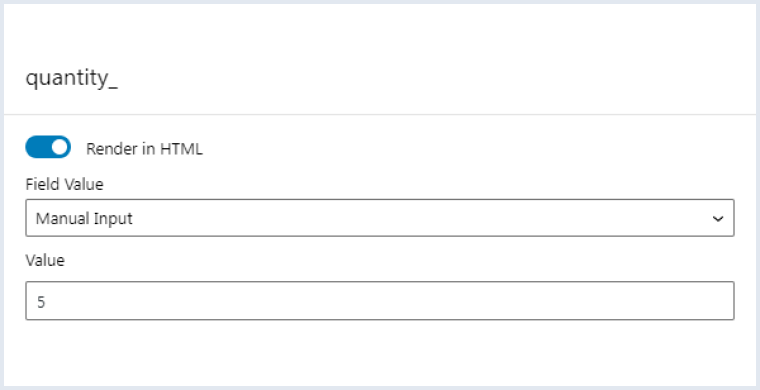Click blank area below the Value field
This screenshot has height=390, width=760.
pos(380,354)
